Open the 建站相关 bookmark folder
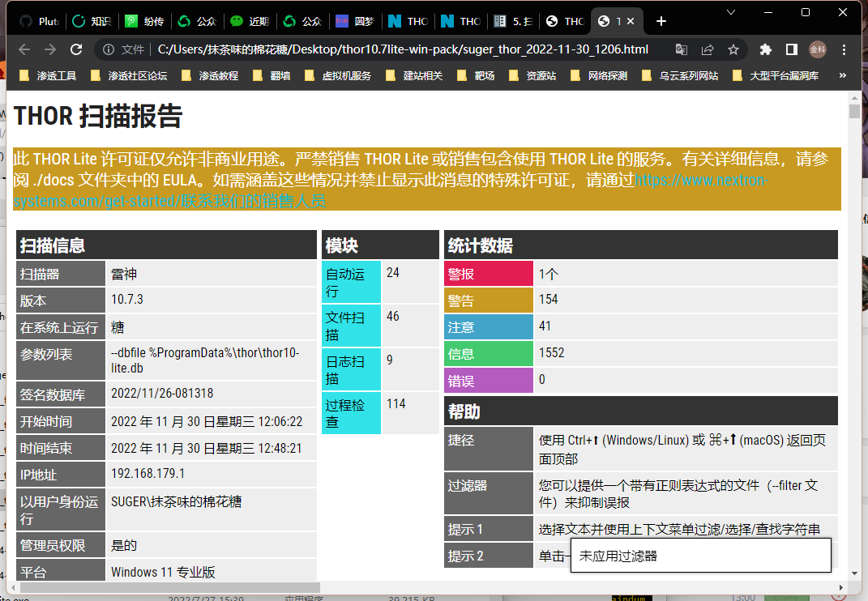This screenshot has height=601, width=868. pyautogui.click(x=414, y=75)
